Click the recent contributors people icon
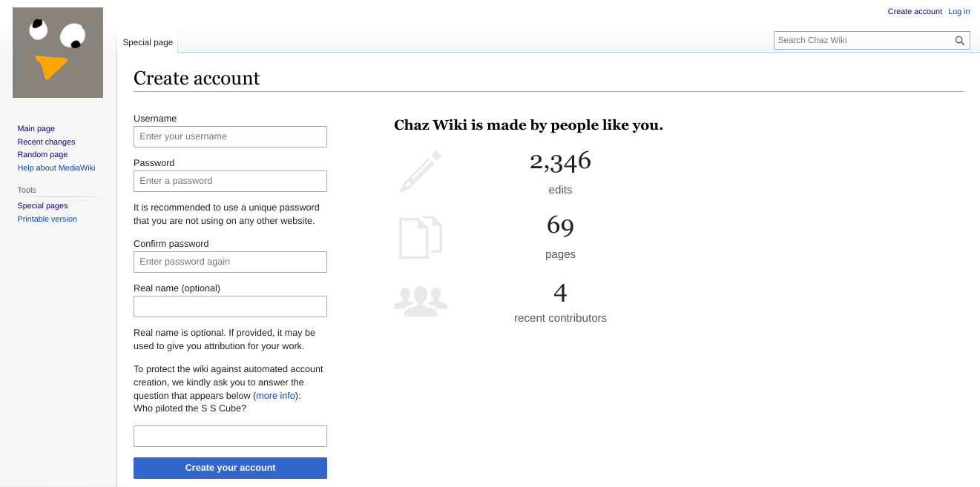The image size is (980, 487). click(421, 301)
